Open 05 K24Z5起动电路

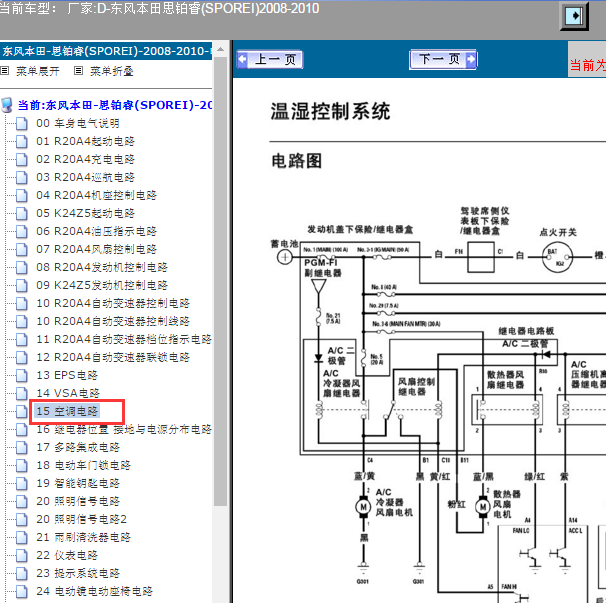tap(85, 213)
